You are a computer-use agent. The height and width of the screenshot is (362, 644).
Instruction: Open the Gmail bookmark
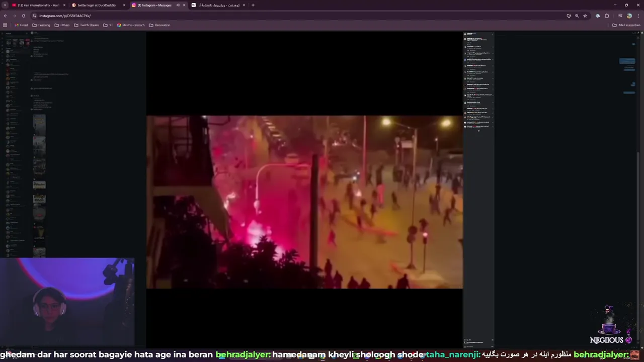click(21, 25)
